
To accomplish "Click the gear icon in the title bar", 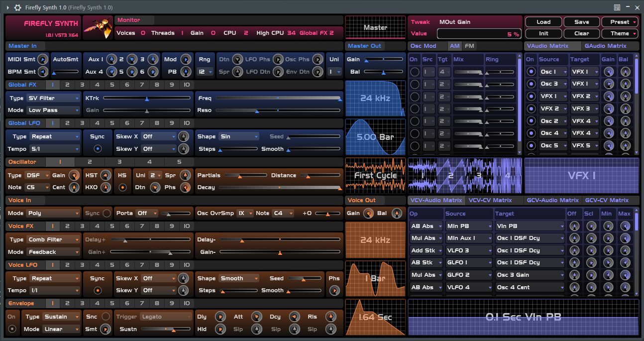I will tap(18, 7).
